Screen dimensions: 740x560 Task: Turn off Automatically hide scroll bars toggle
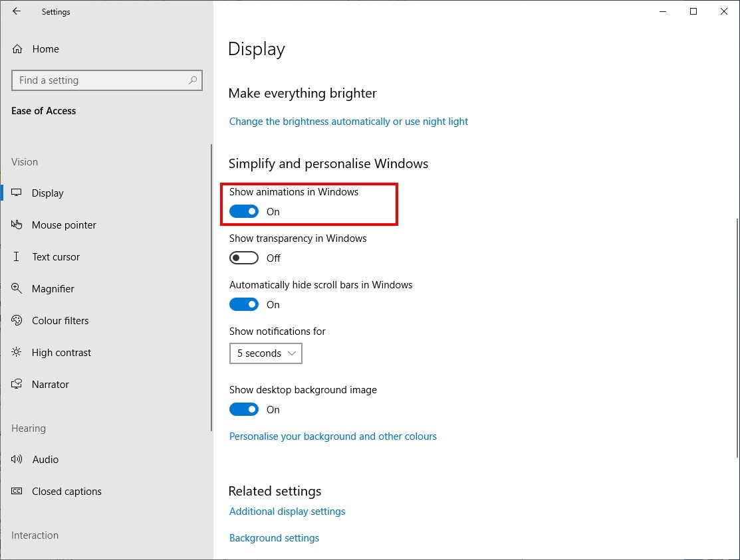coord(244,305)
